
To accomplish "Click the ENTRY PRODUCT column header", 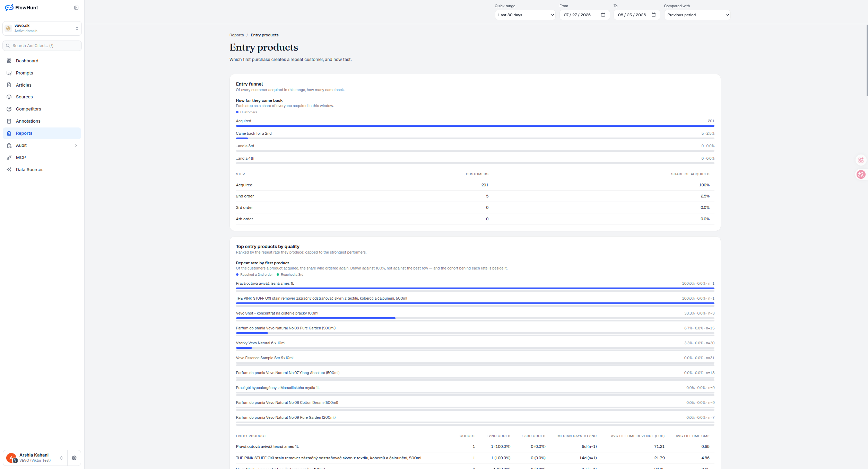I will click(x=251, y=436).
